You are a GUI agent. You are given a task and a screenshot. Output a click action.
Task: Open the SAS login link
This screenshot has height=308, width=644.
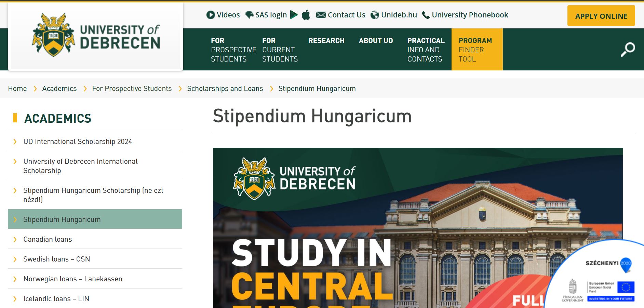tap(271, 15)
